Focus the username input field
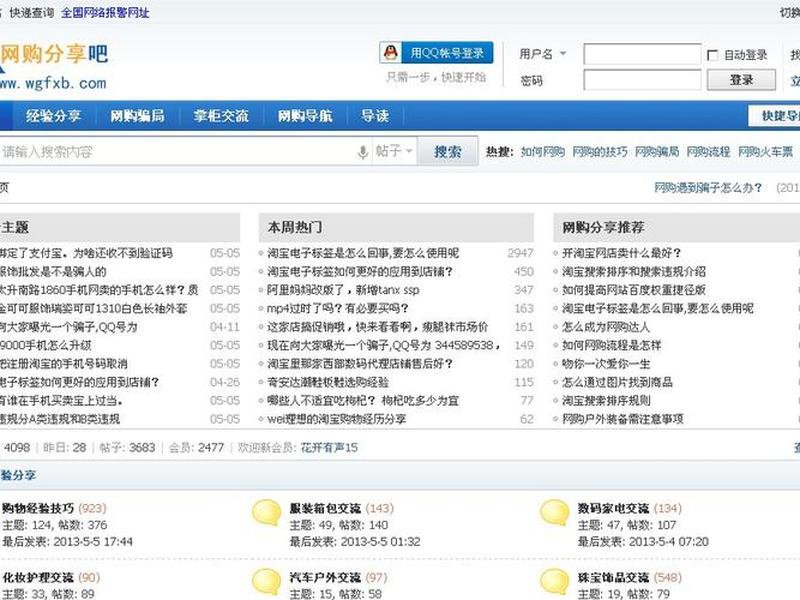The image size is (800, 600). coord(642,54)
